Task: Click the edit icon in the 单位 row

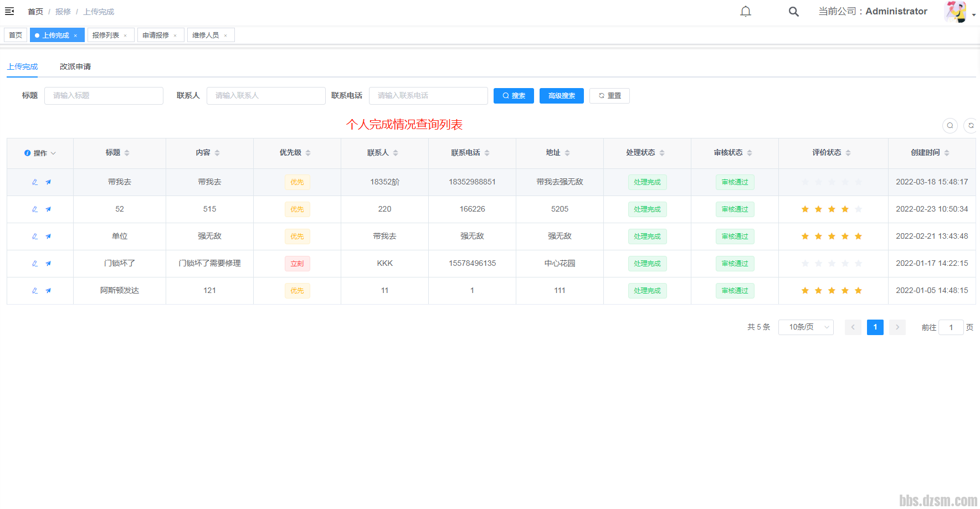Action: point(35,236)
